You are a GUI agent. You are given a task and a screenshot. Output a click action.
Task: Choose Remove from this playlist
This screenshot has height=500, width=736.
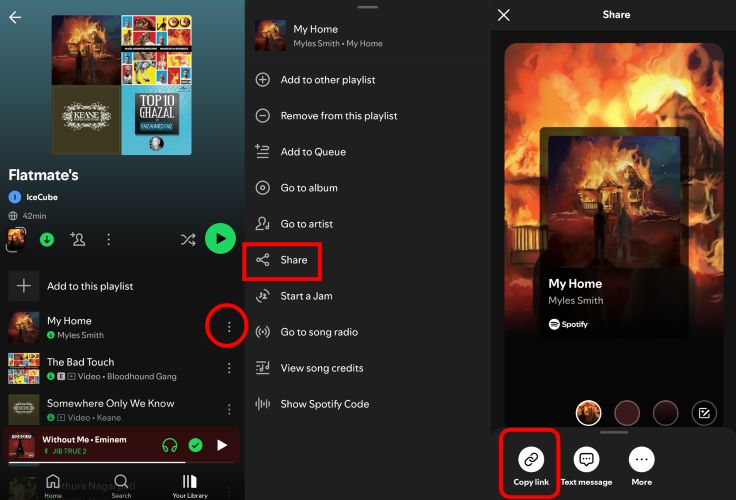pos(368,115)
